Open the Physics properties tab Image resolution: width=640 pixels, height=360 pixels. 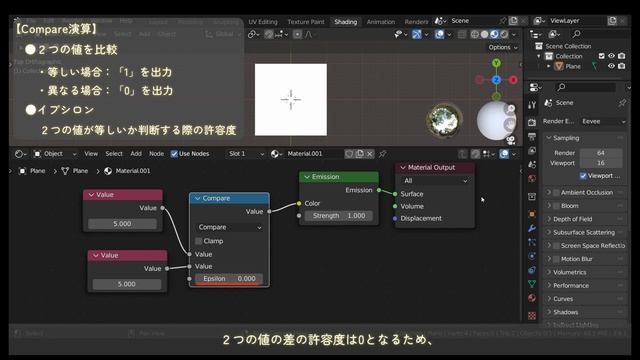click(x=531, y=256)
